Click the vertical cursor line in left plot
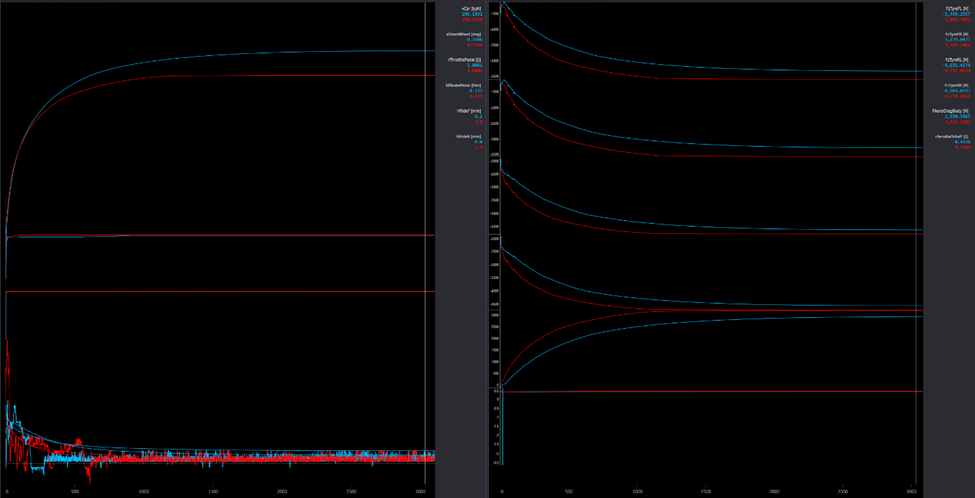This screenshot has height=498, width=975. coord(425,250)
